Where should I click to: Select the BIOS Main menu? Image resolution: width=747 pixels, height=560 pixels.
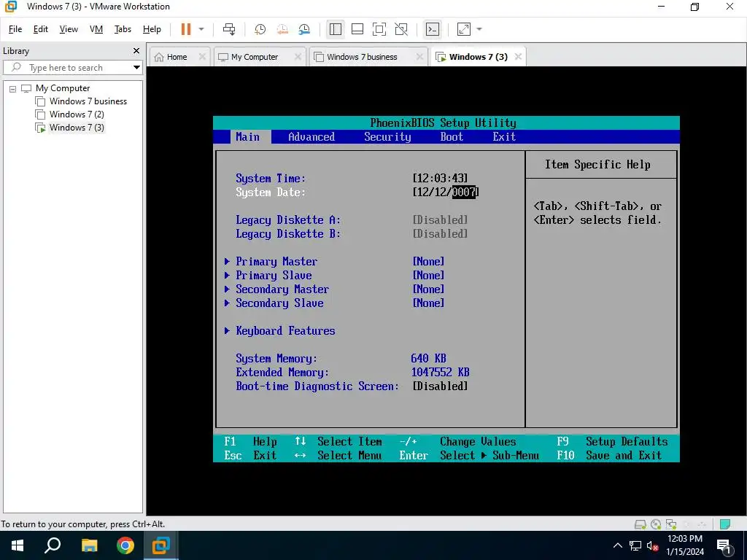tap(248, 136)
